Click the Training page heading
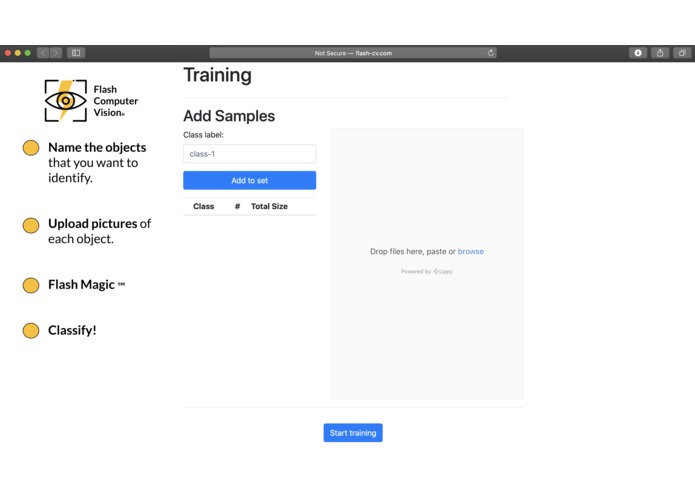The image size is (695, 494). tap(218, 75)
